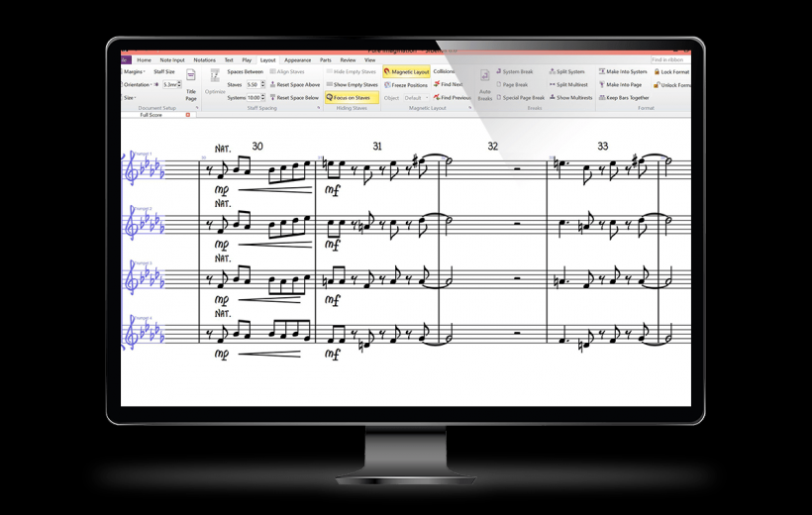Screen dimensions: 812x515
Task: Toggle Focus on Staves
Action: pos(352,97)
